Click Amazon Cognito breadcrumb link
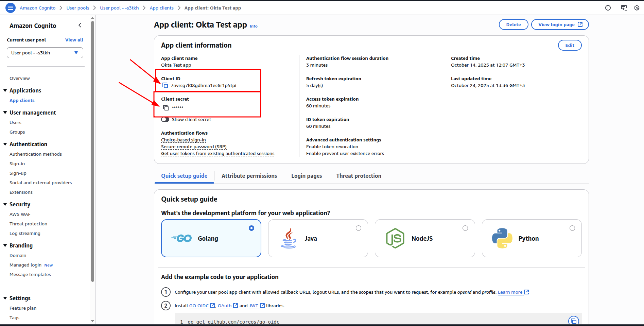The image size is (644, 326). [x=37, y=8]
